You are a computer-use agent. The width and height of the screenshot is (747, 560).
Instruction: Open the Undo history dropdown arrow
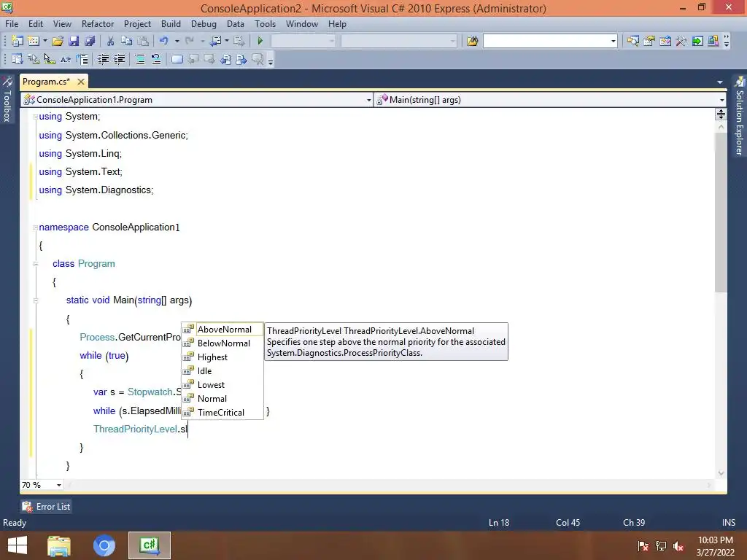click(x=177, y=41)
